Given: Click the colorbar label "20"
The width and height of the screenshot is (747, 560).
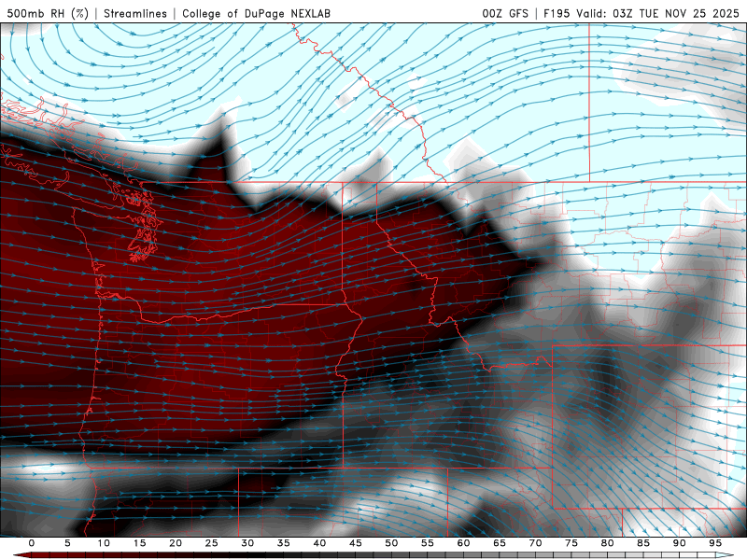Looking at the screenshot, I should (x=176, y=543).
